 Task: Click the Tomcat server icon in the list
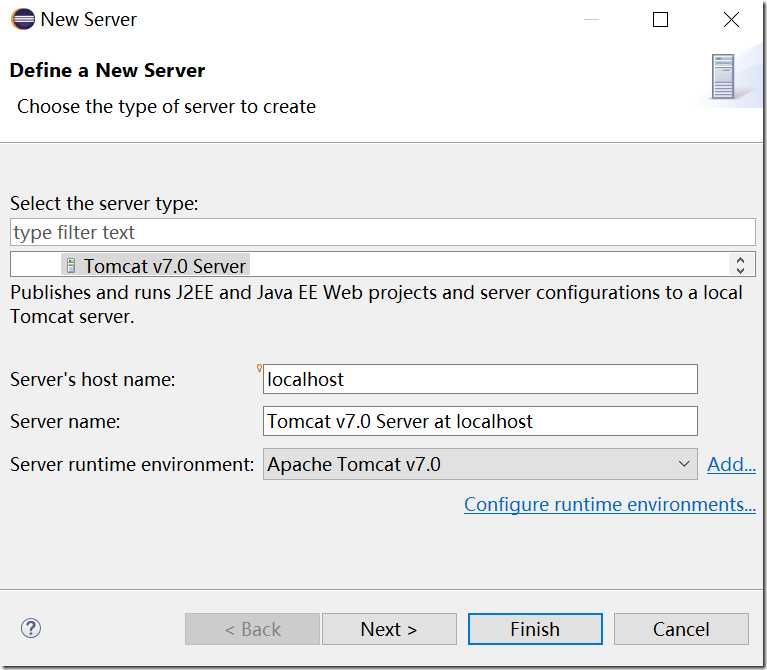[x=71, y=266]
